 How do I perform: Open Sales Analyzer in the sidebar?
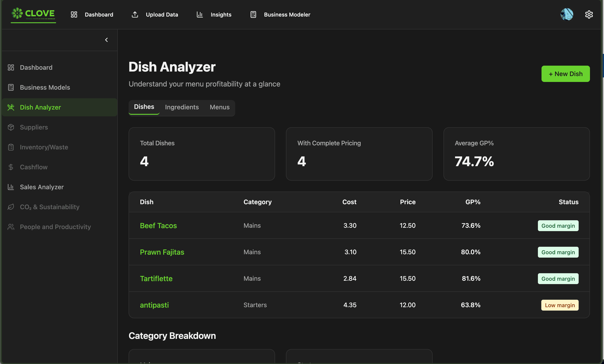click(x=42, y=187)
